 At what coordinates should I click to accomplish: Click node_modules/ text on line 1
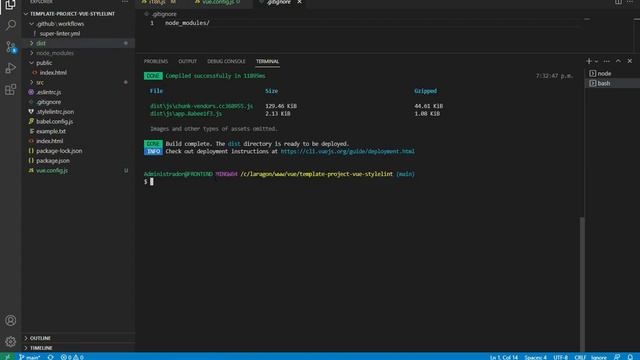tap(187, 23)
